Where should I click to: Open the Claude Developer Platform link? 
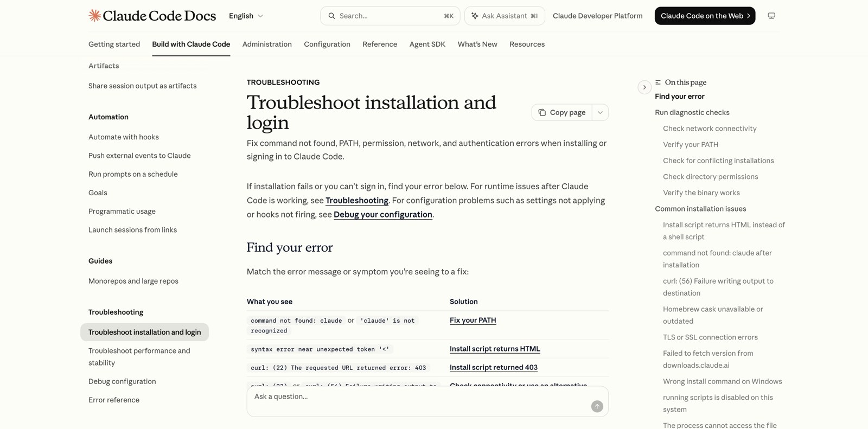coord(597,16)
